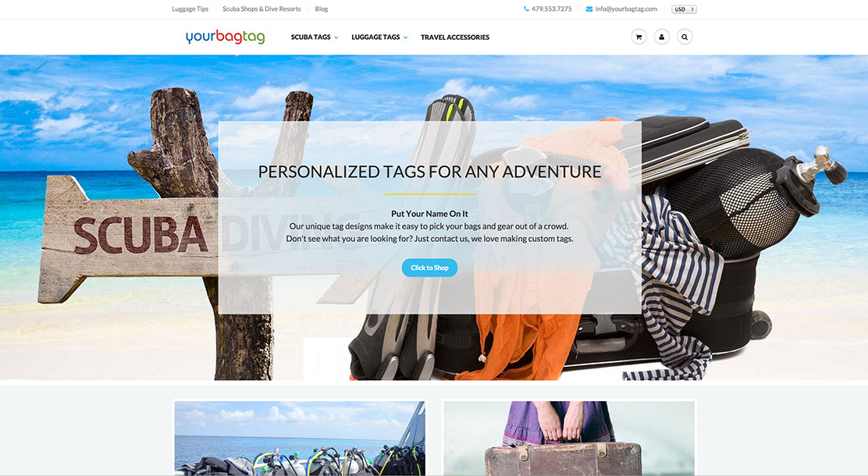Go home via yourbagtag logo

pos(225,37)
